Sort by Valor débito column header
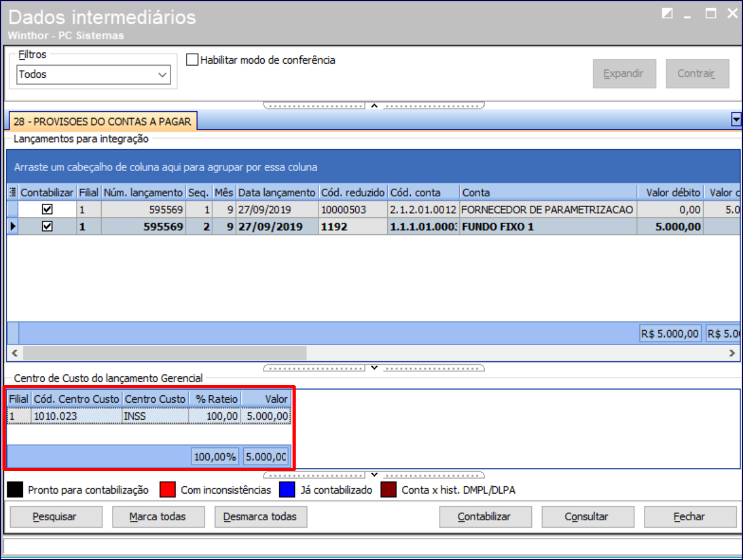 [670, 192]
